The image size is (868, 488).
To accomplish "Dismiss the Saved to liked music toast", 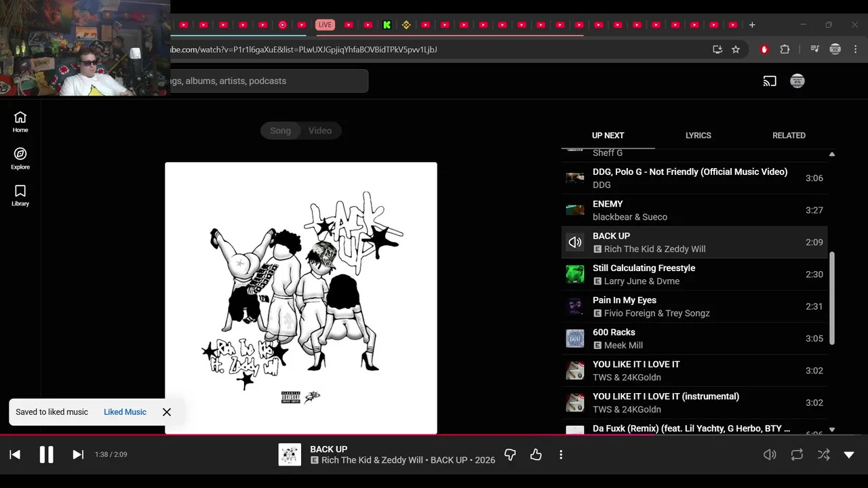I will coord(167,412).
